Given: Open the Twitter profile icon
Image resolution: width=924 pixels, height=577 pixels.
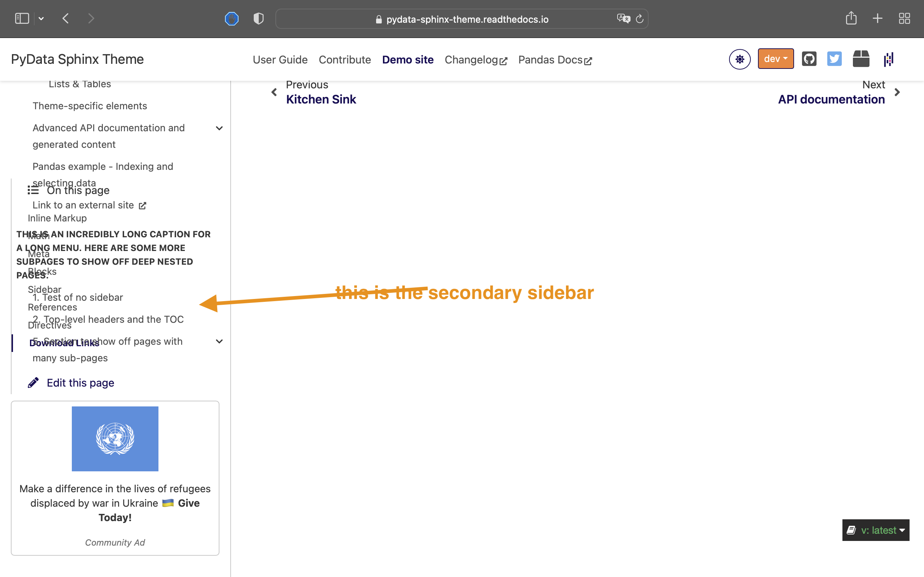Looking at the screenshot, I should [x=834, y=58].
